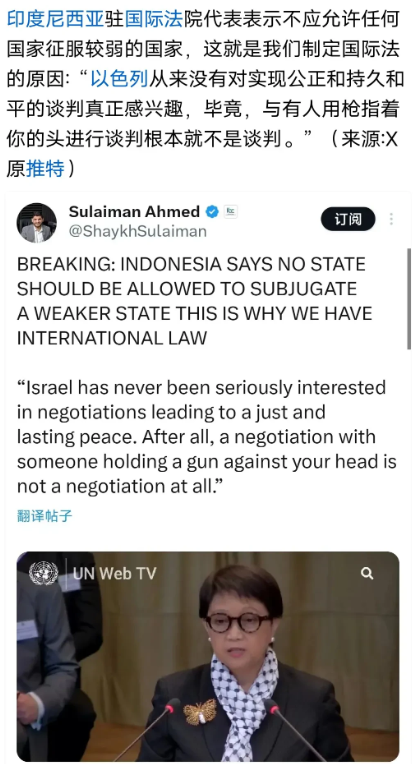Open the UN Web TV video thumbnail
Screen dimensions: 420x764
pyautogui.click(x=208, y=656)
